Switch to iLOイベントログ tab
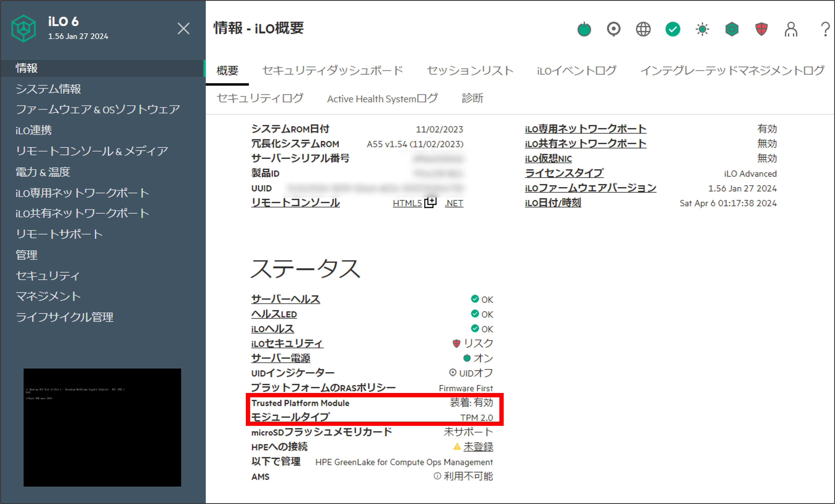This screenshot has height=504, width=835. click(x=576, y=71)
